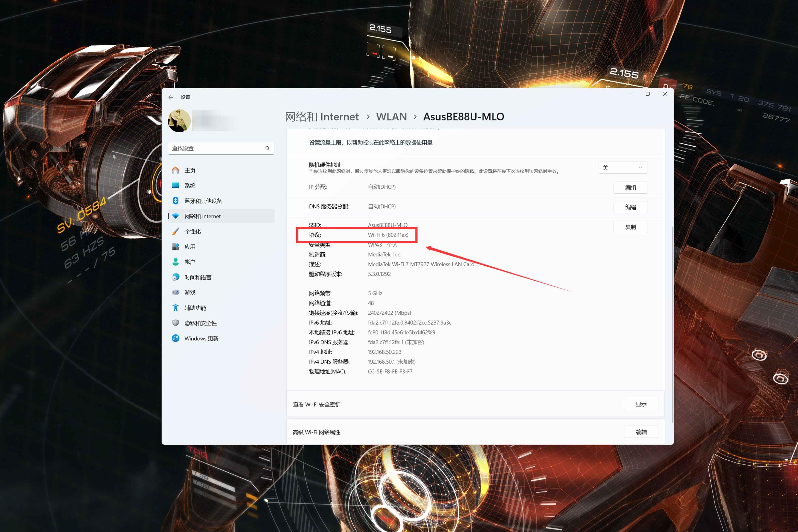
Task: Go to 网络和 Internet breadcrumb
Action: pyautogui.click(x=321, y=117)
